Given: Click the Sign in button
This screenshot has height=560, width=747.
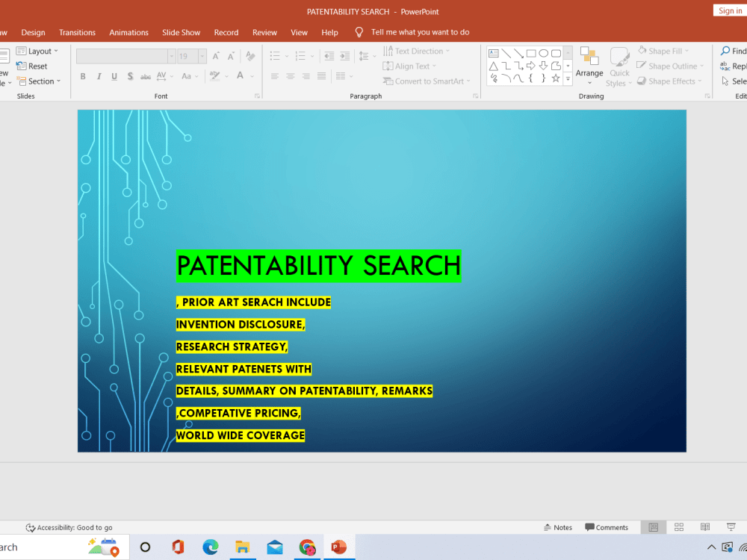Looking at the screenshot, I should pyautogui.click(x=730, y=10).
